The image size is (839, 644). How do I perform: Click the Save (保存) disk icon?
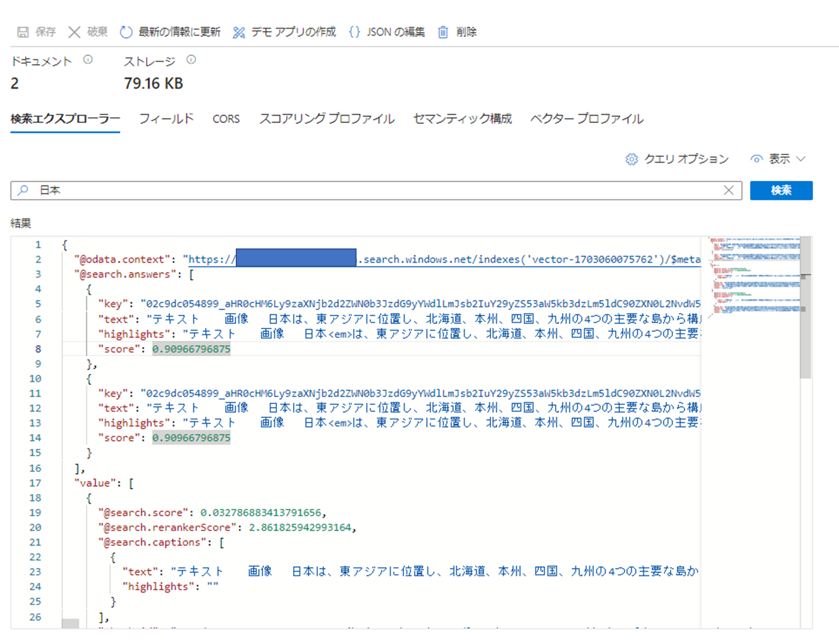pyautogui.click(x=23, y=32)
